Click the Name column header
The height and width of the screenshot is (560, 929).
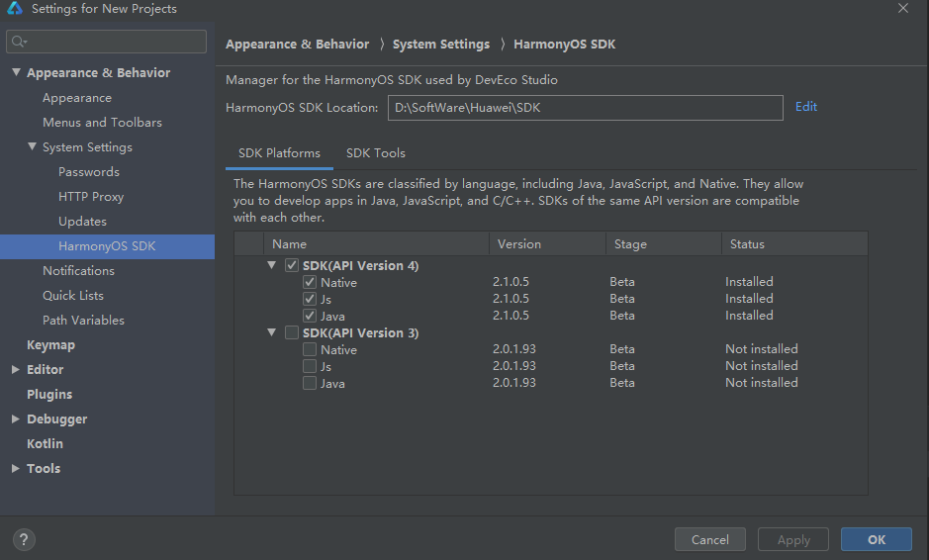[376, 244]
